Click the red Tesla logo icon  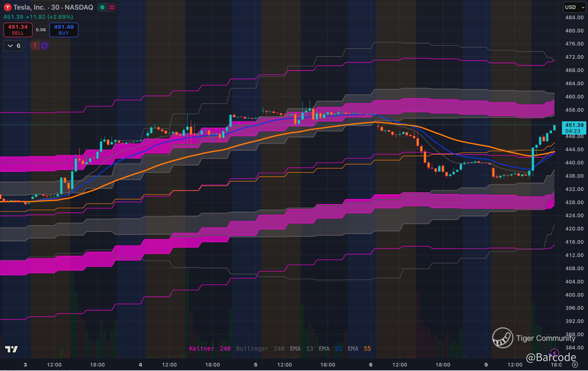[x=7, y=7]
